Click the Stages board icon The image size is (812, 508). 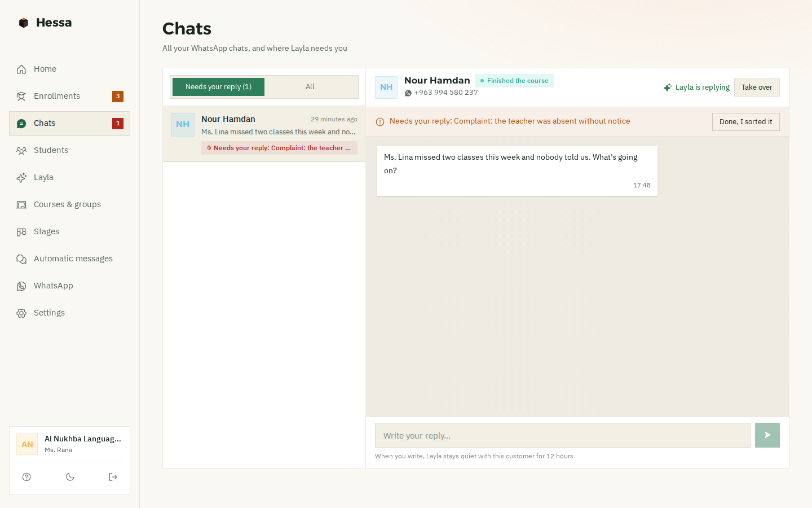(21, 231)
